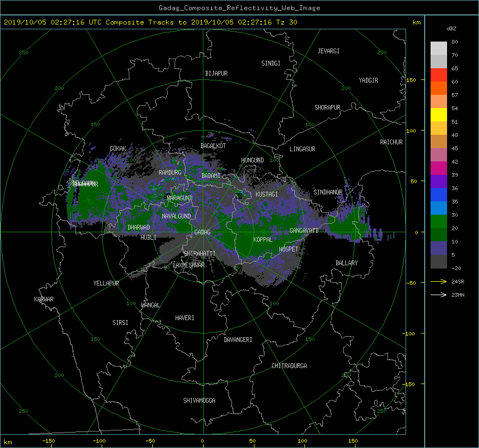Click the BIJAPUR city label
Image resolution: width=479 pixels, height=448 pixels.
tap(216, 74)
